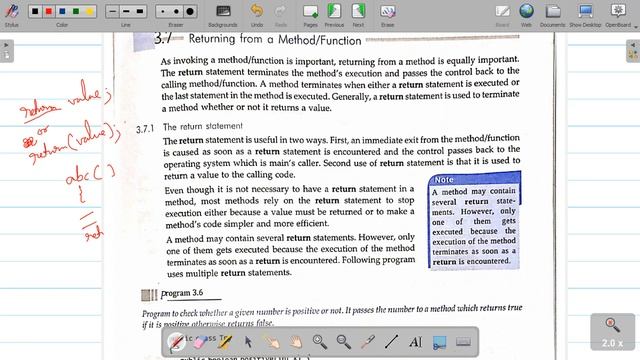Select the Zoom out tool
Viewport: 640px width, 360px height.
[343, 342]
